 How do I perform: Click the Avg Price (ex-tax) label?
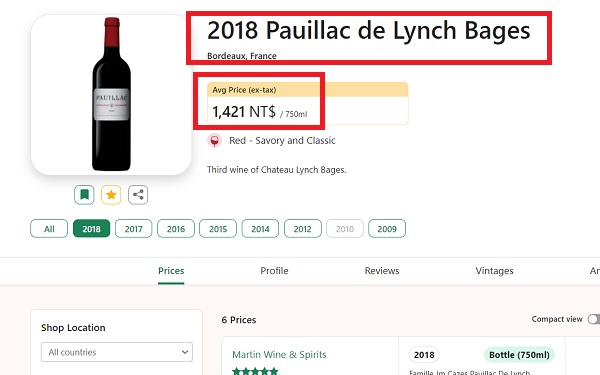click(244, 90)
